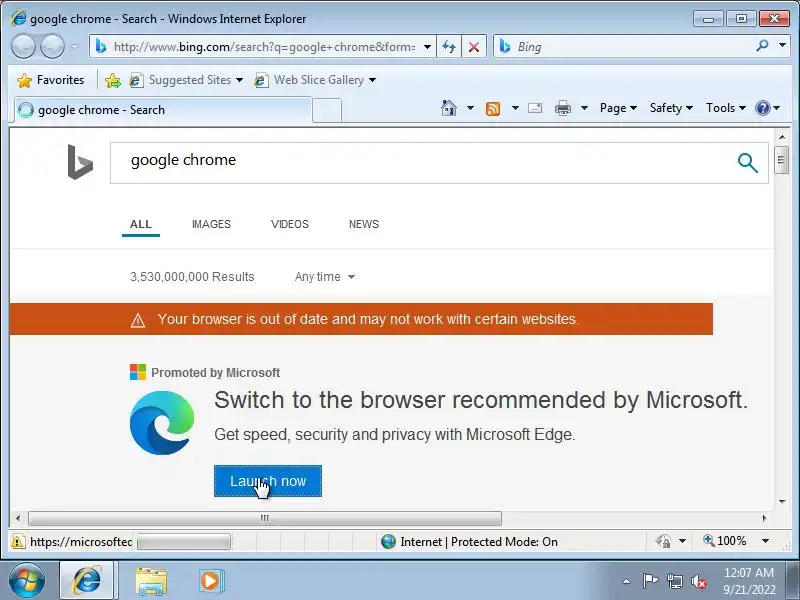Click Action Center flag tray icon
Screen dimensions: 800x600
[649, 581]
